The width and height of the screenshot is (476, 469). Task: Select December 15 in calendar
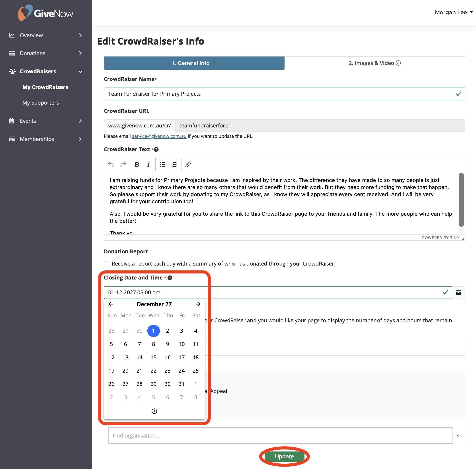(153, 358)
